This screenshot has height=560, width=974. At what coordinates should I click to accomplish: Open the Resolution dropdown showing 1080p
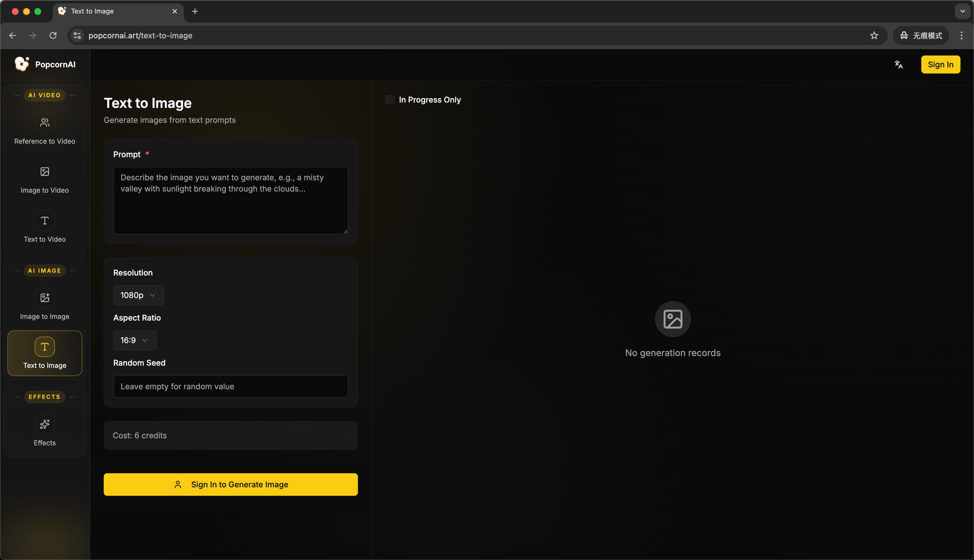point(138,295)
